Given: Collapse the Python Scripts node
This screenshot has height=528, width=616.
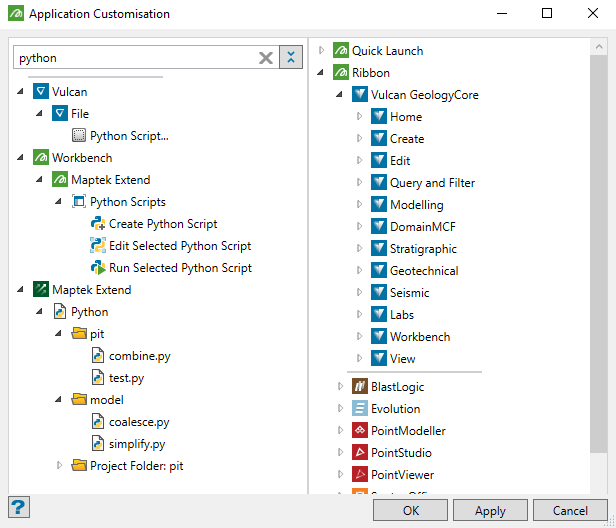Looking at the screenshot, I should (59, 202).
